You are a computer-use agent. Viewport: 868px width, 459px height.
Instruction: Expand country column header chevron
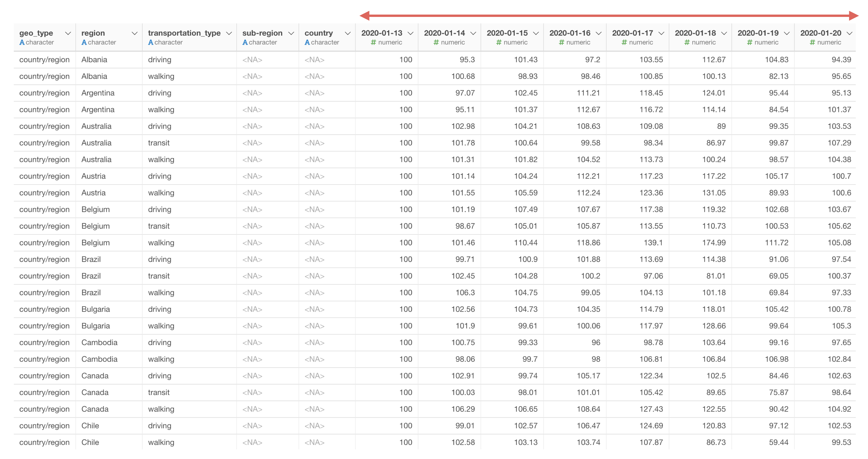(348, 33)
